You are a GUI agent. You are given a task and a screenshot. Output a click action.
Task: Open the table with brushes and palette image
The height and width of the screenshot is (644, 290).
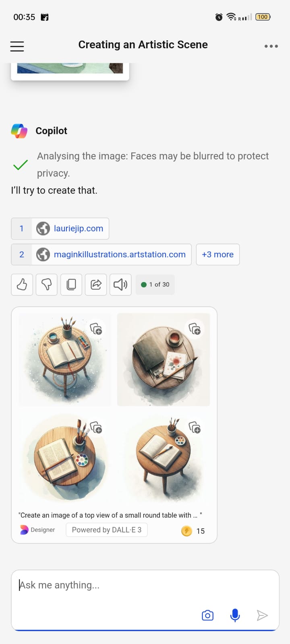pos(65,458)
